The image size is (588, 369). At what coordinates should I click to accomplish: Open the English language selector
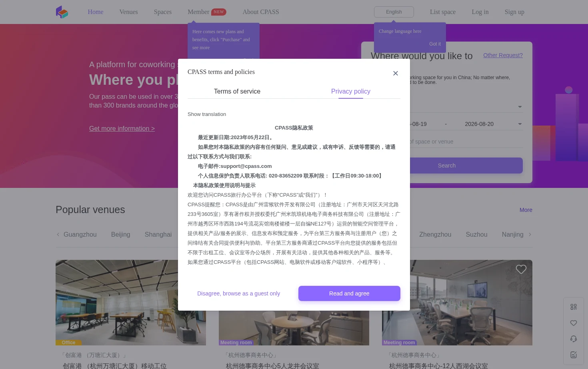click(x=394, y=12)
